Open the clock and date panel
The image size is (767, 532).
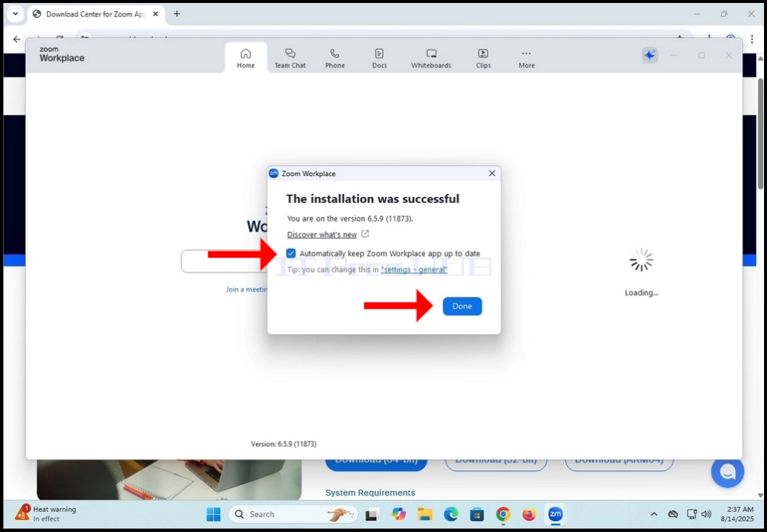click(736, 514)
